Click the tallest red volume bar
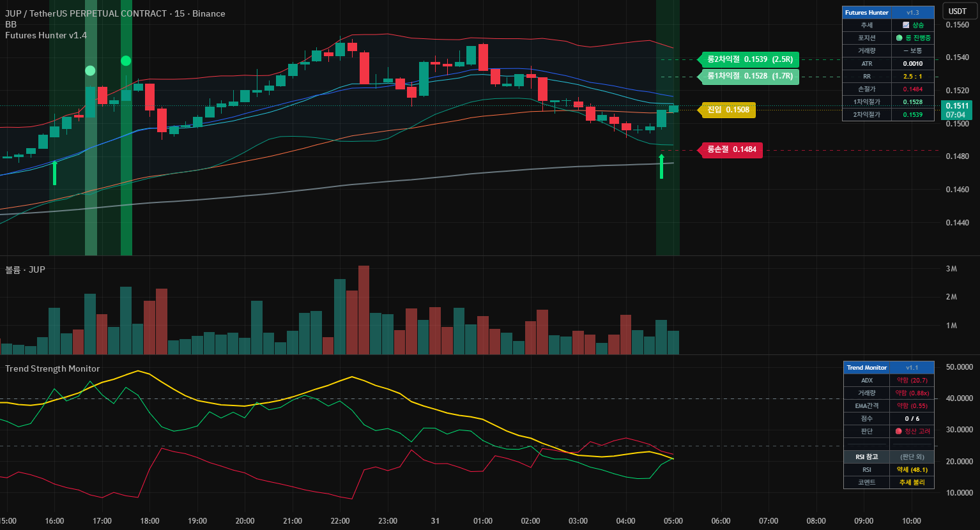This screenshot has width=980, height=530. (364, 310)
